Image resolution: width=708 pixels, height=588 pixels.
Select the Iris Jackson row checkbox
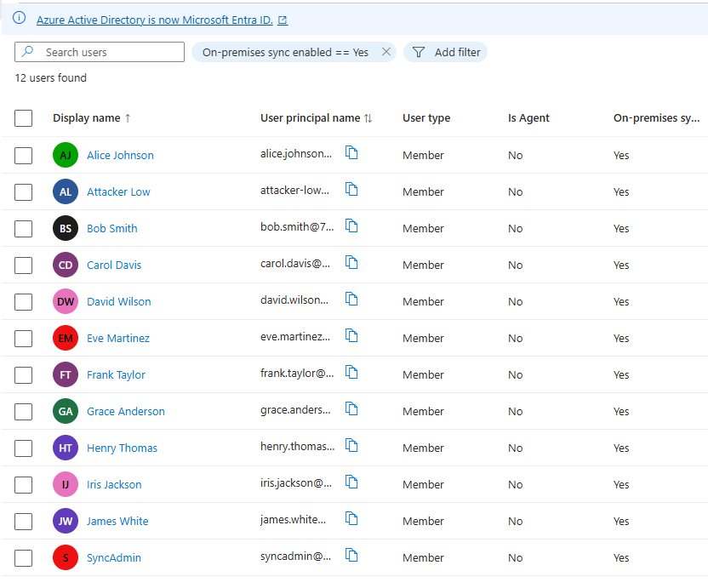(x=24, y=484)
